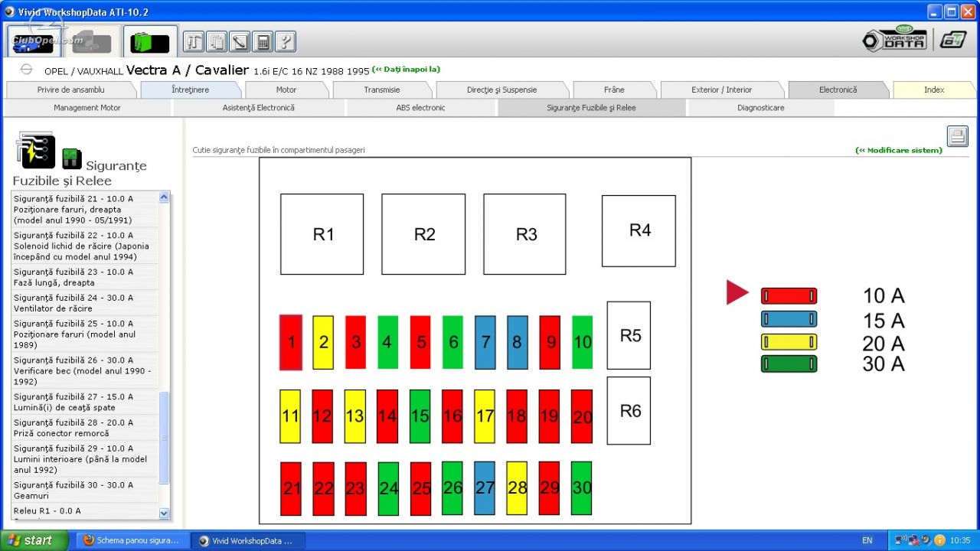Viewport: 980px width, 551px height.
Task: Select list entry Siguranță fuzibilă 25
Action: 85,334
